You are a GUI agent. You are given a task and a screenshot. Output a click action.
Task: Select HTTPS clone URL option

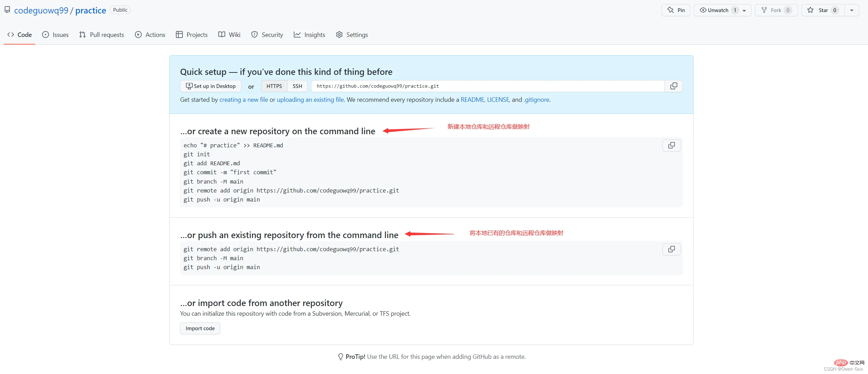click(274, 86)
